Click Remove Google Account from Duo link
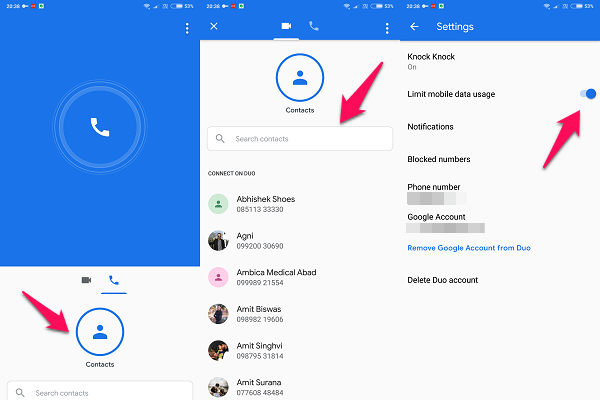 (x=469, y=248)
